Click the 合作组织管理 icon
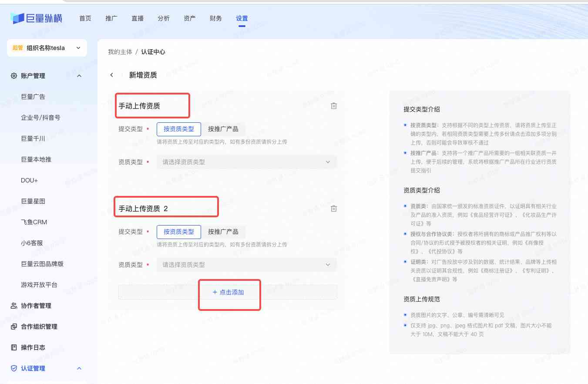 point(13,327)
